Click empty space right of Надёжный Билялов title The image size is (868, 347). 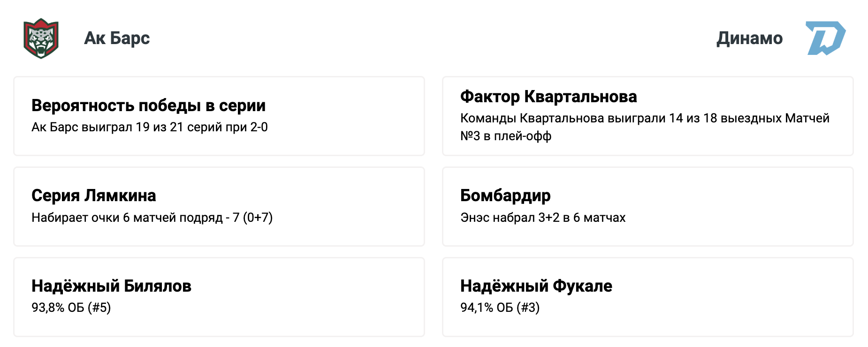point(305,286)
